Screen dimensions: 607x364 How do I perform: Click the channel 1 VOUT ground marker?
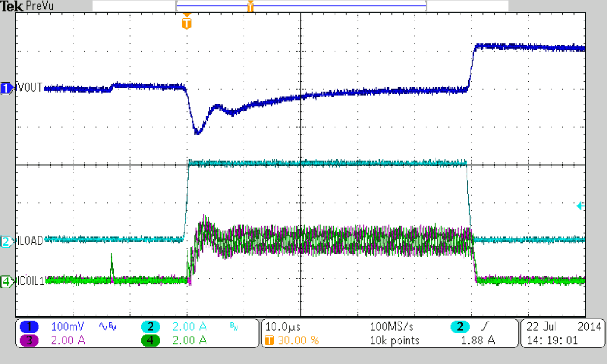[x=7, y=88]
